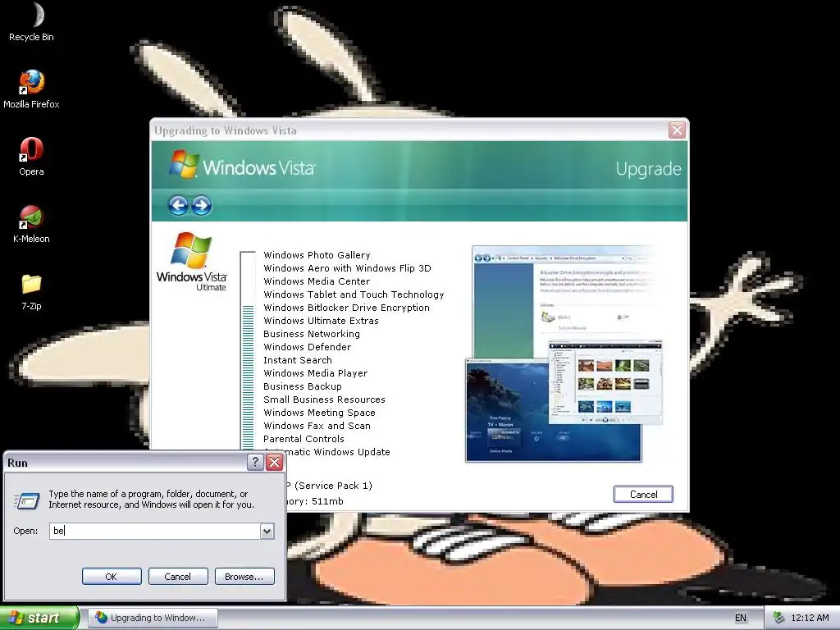The width and height of the screenshot is (840, 630).
Task: Select the K-Meleon desktop shortcut
Action: pyautogui.click(x=32, y=224)
